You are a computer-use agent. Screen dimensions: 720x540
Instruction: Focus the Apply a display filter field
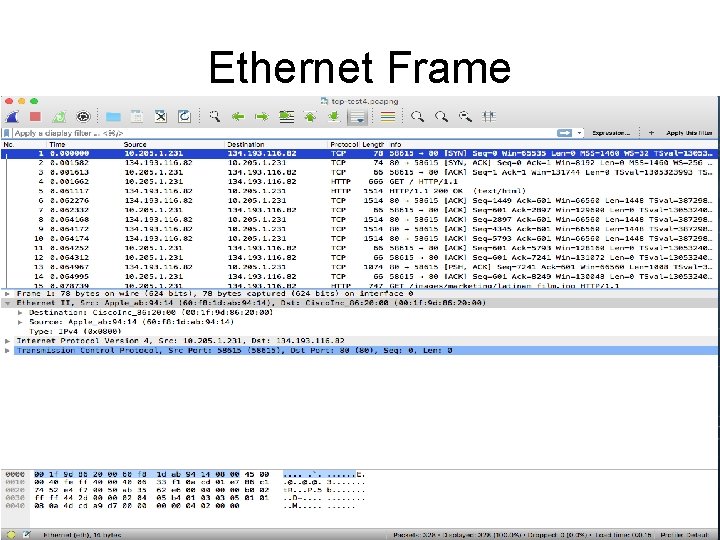[284, 133]
